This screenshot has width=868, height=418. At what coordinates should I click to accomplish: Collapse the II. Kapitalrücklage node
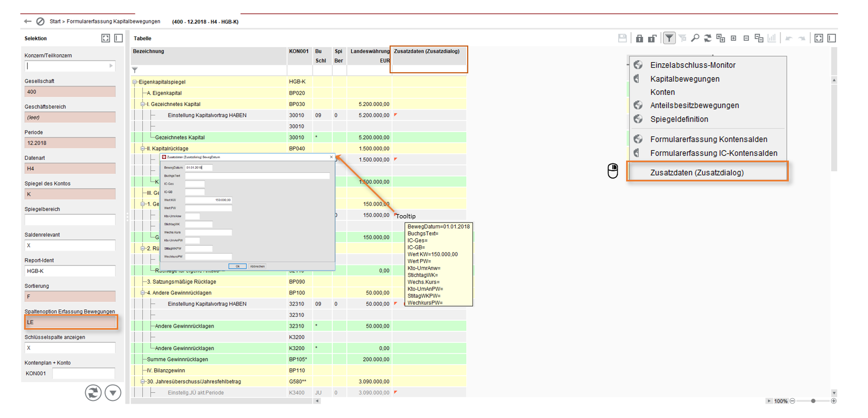pos(143,148)
